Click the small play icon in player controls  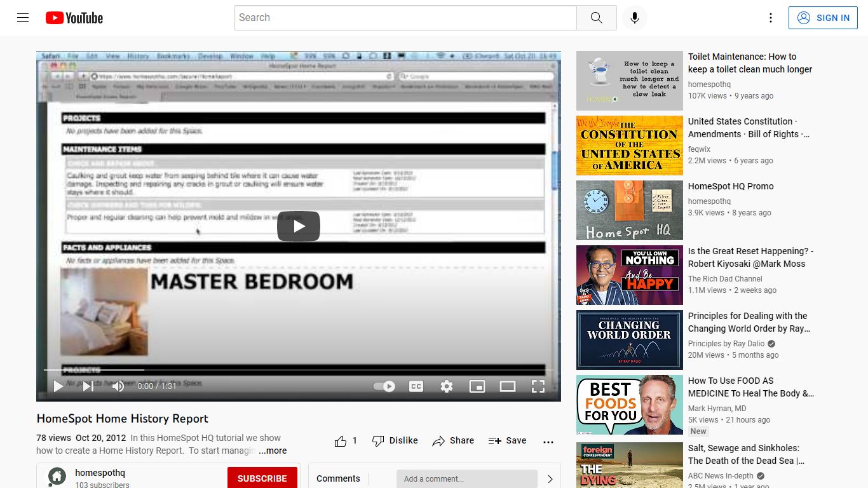coord(58,386)
